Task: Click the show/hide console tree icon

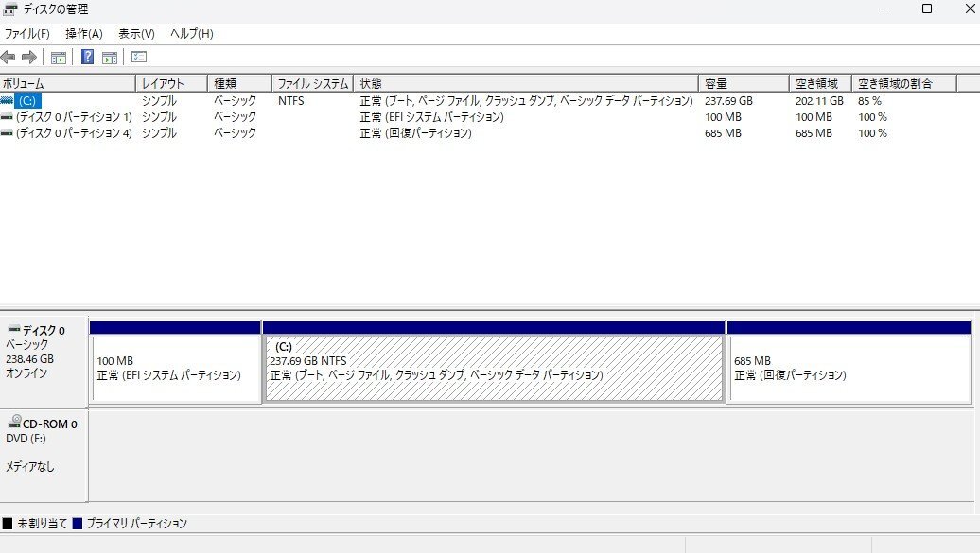Action: click(x=58, y=58)
